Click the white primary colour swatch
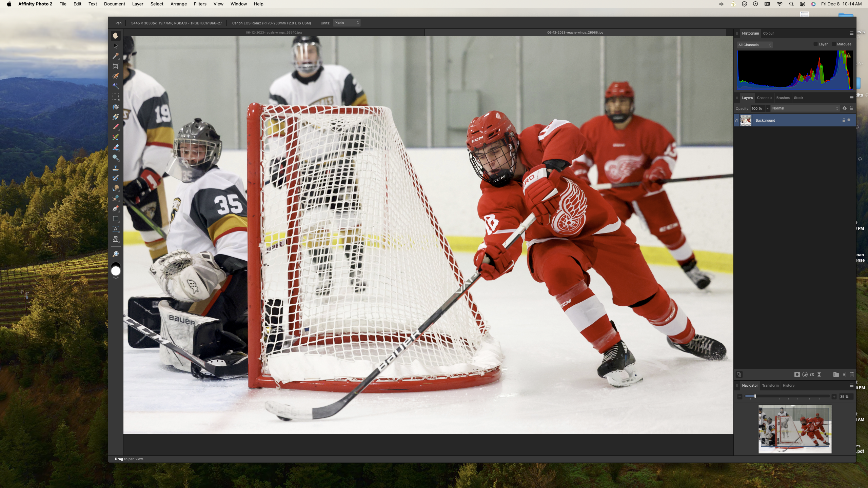Screen dimensions: 868x488 116,271
